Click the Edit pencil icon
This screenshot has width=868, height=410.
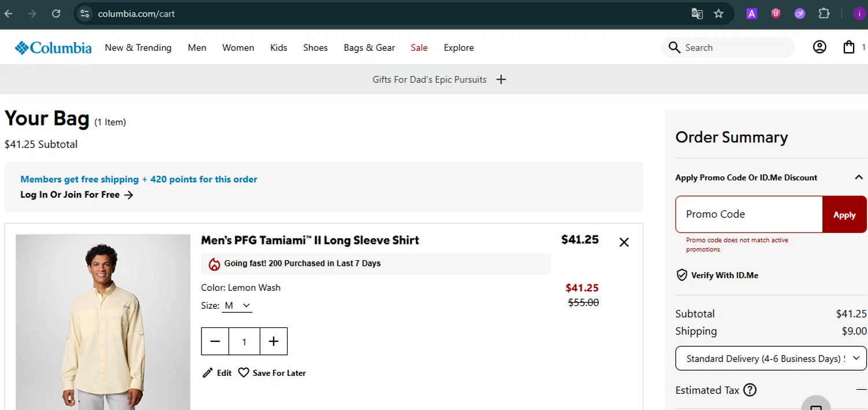point(207,373)
